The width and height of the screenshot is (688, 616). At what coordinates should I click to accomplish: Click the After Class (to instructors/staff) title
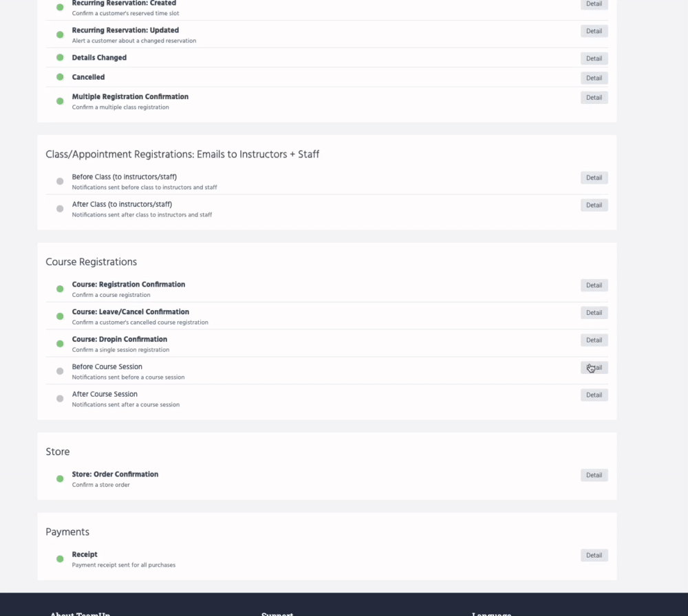tap(122, 204)
